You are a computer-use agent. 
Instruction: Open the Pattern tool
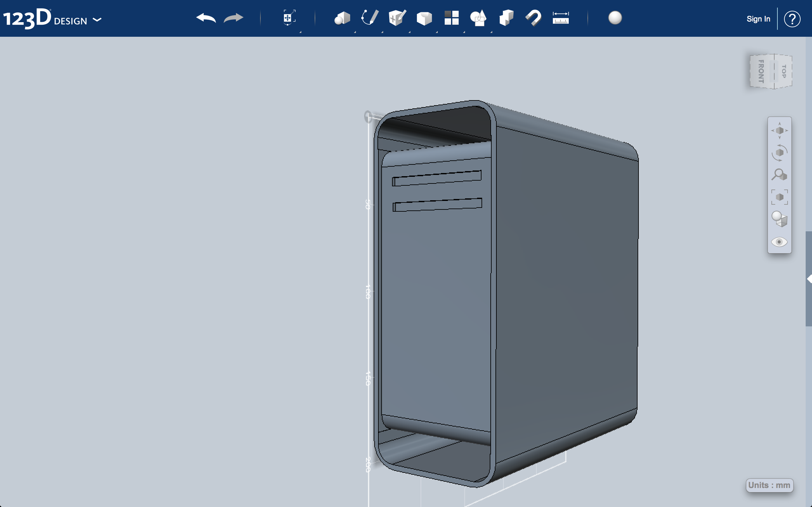tap(451, 17)
